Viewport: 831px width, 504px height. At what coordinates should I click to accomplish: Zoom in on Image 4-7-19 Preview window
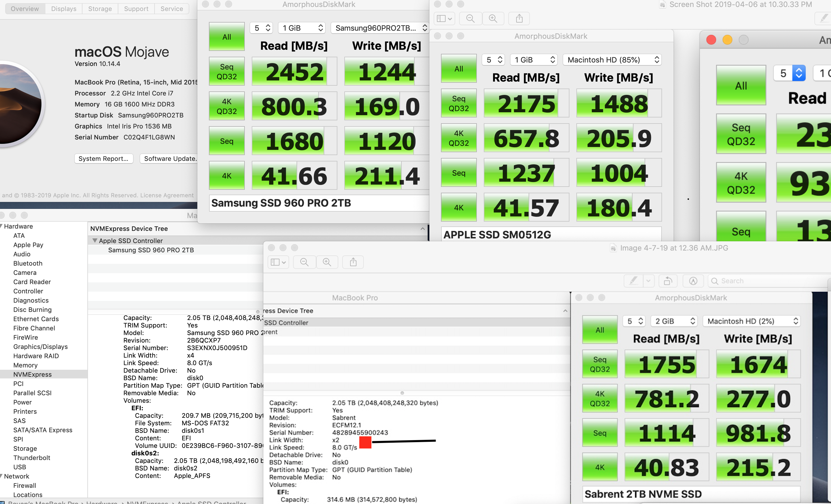327,262
